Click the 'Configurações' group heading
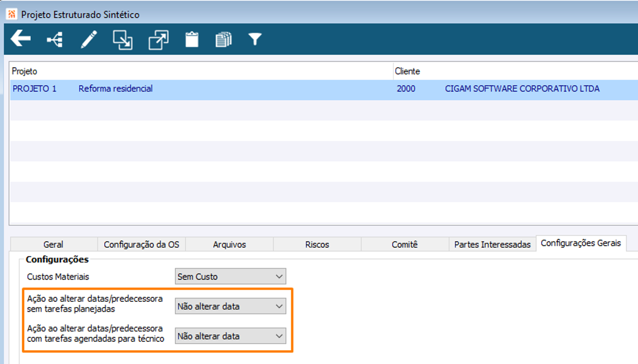 (x=57, y=259)
